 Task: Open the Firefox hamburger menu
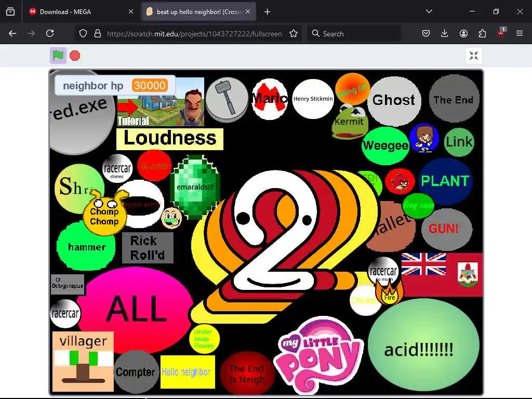[x=520, y=33]
